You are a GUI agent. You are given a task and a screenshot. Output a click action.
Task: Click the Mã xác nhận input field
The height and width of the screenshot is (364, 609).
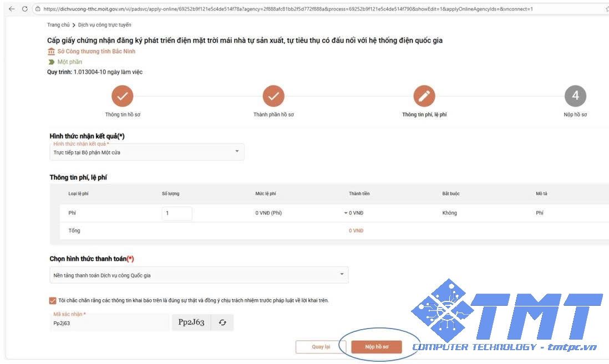tap(109, 323)
